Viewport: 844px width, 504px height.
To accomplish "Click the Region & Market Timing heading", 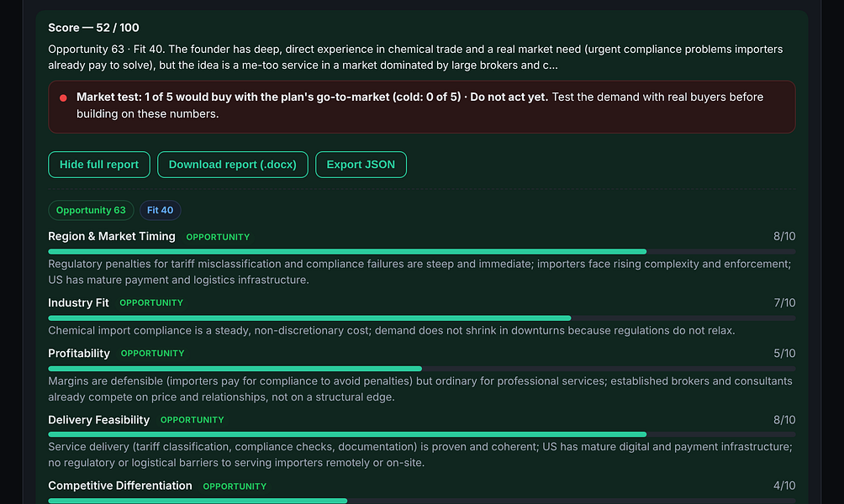I will 112,237.
